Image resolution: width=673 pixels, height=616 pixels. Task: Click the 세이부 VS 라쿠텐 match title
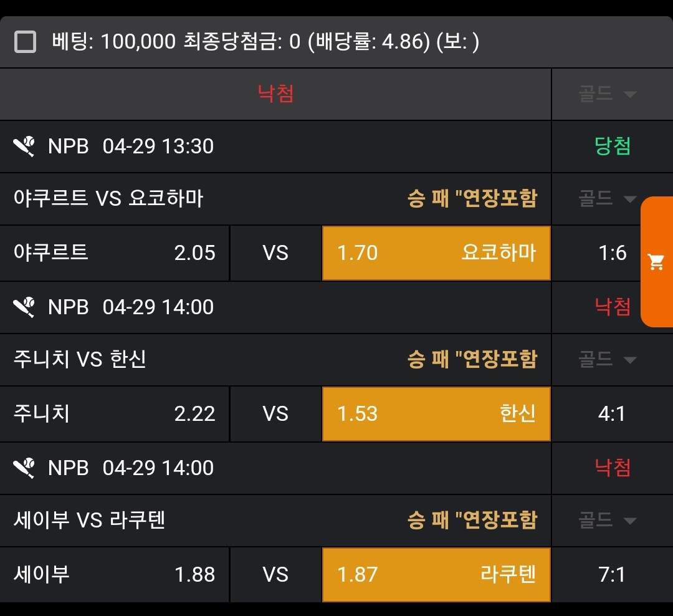point(90,521)
